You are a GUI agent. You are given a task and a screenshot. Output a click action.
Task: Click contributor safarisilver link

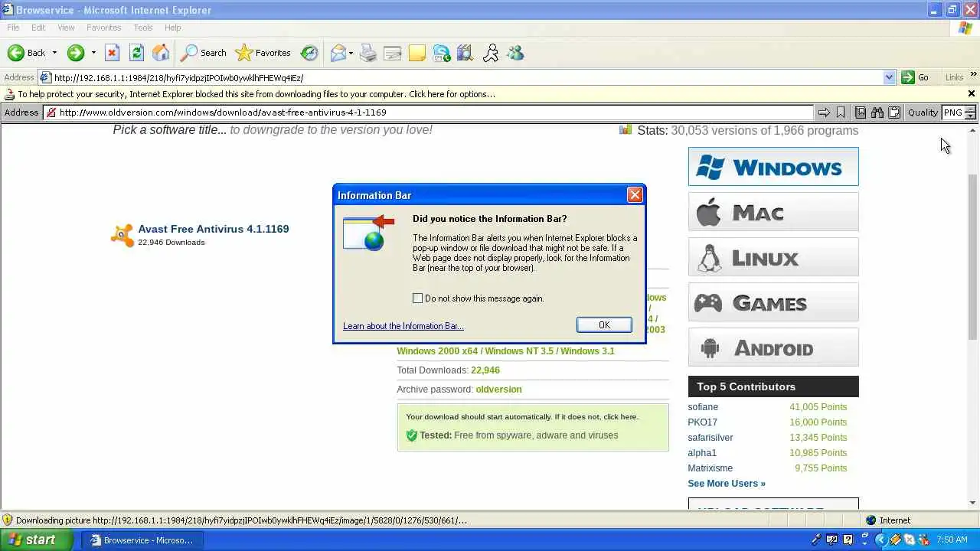point(710,438)
